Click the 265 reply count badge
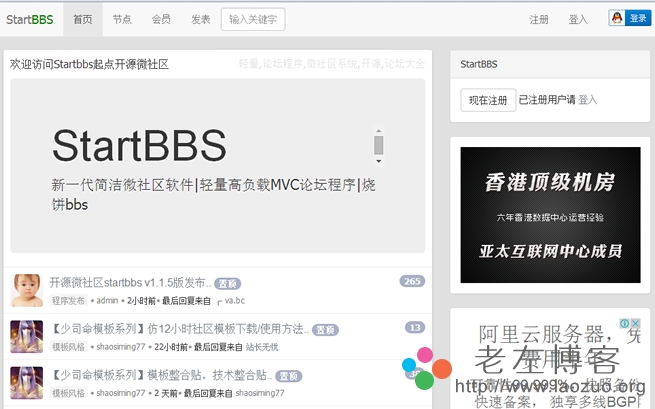Viewport: 655px width, 409px height. click(412, 281)
